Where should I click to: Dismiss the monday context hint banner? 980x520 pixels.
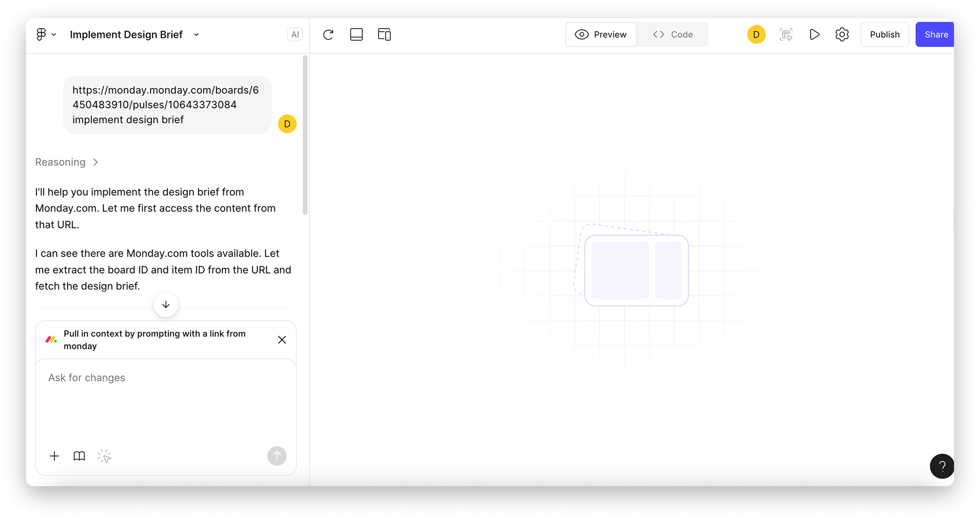pyautogui.click(x=282, y=340)
